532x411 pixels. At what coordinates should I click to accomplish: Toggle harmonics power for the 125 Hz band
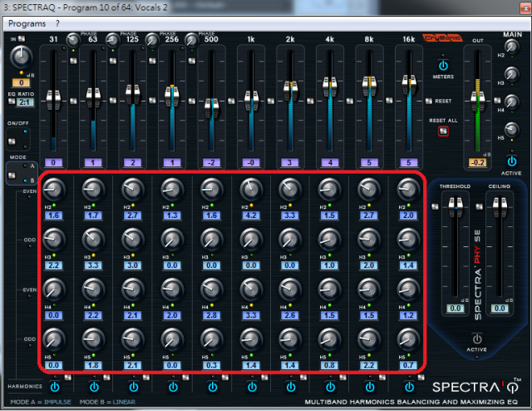click(x=134, y=387)
